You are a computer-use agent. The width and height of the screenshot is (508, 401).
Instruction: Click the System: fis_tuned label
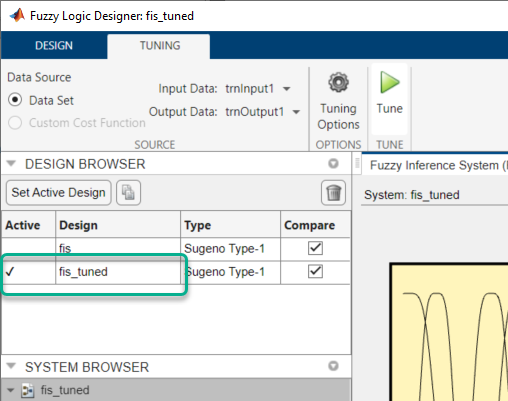412,195
